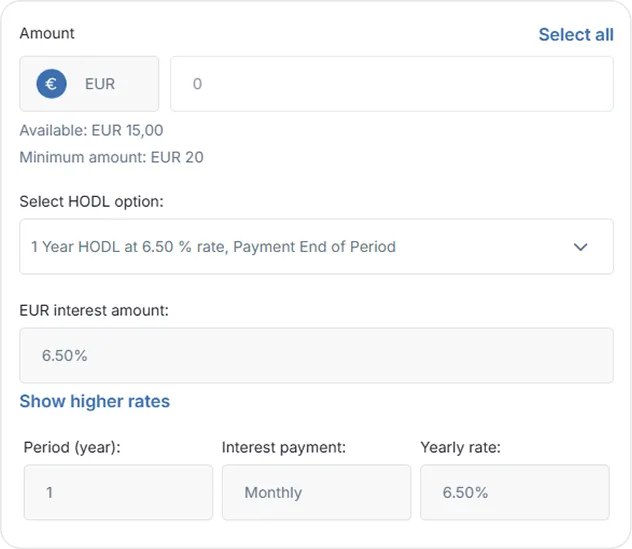Click the EUR interest amount: label
The image size is (632, 549).
click(x=94, y=311)
